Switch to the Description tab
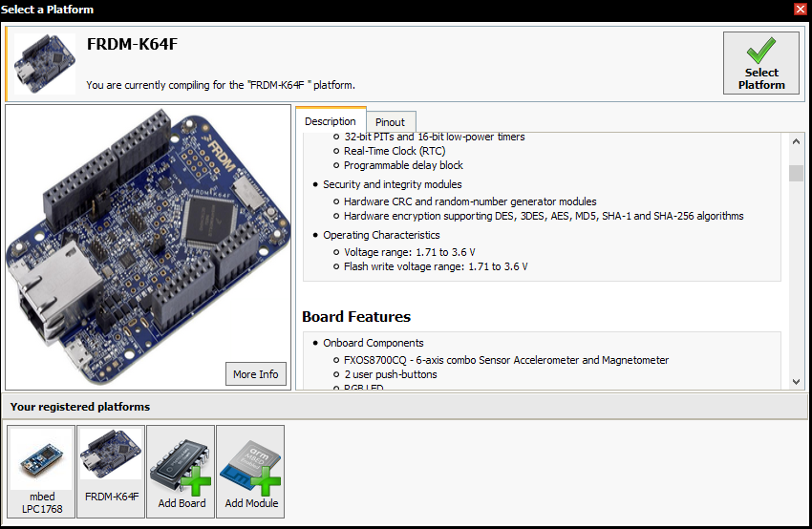 point(331,121)
